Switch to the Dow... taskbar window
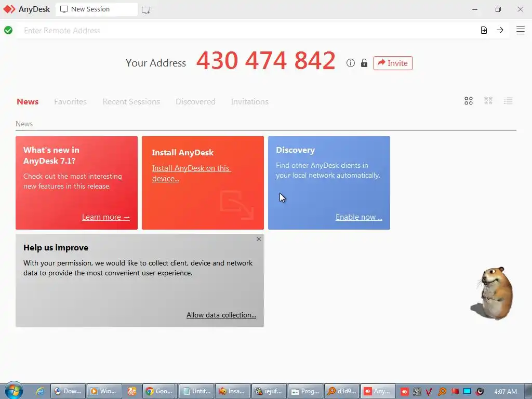The image size is (532, 399). [68, 391]
